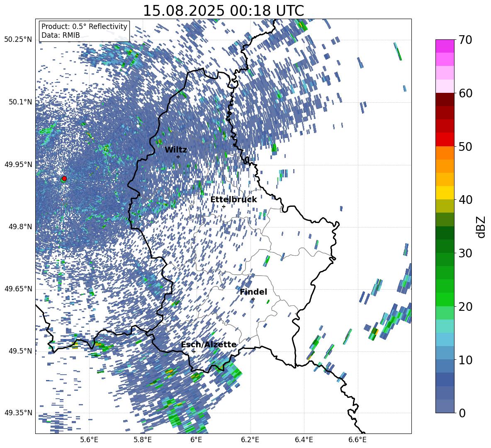491x448 pixels.
Task: Click the colorbar tick label 50
Action: click(465, 146)
